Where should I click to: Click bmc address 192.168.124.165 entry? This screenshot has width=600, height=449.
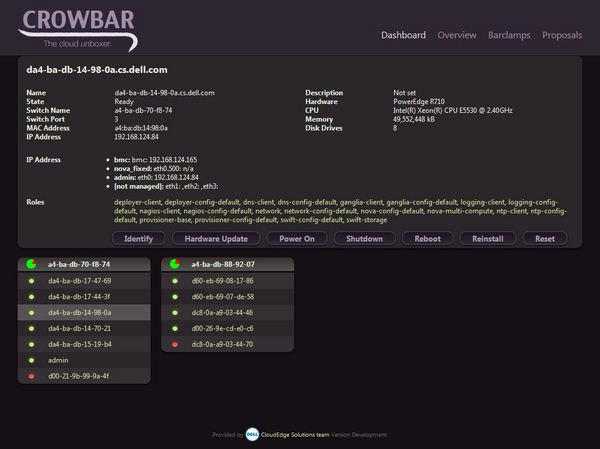(x=155, y=160)
